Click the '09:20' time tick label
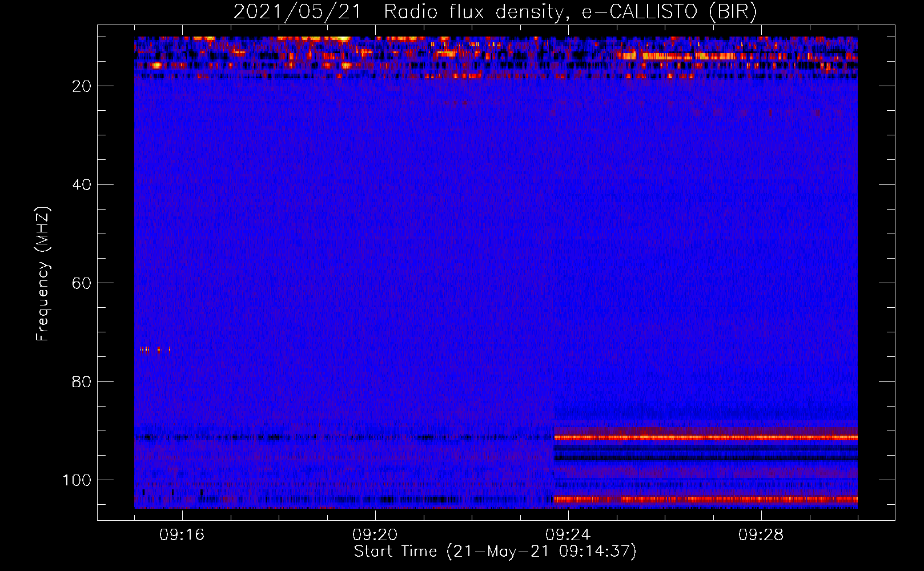 click(375, 535)
